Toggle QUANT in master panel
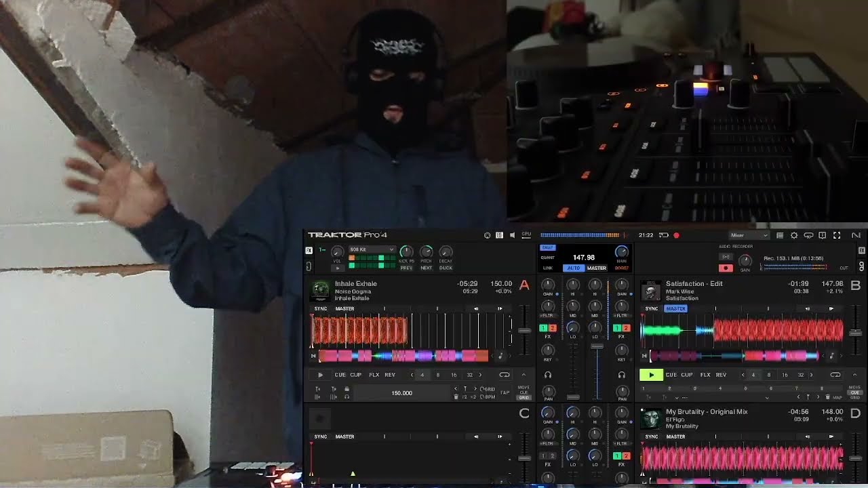 click(548, 258)
